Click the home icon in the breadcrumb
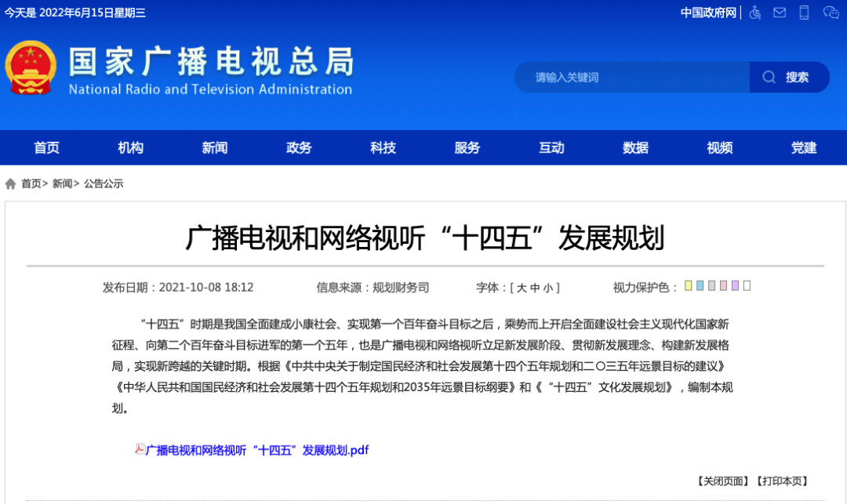 (9, 183)
